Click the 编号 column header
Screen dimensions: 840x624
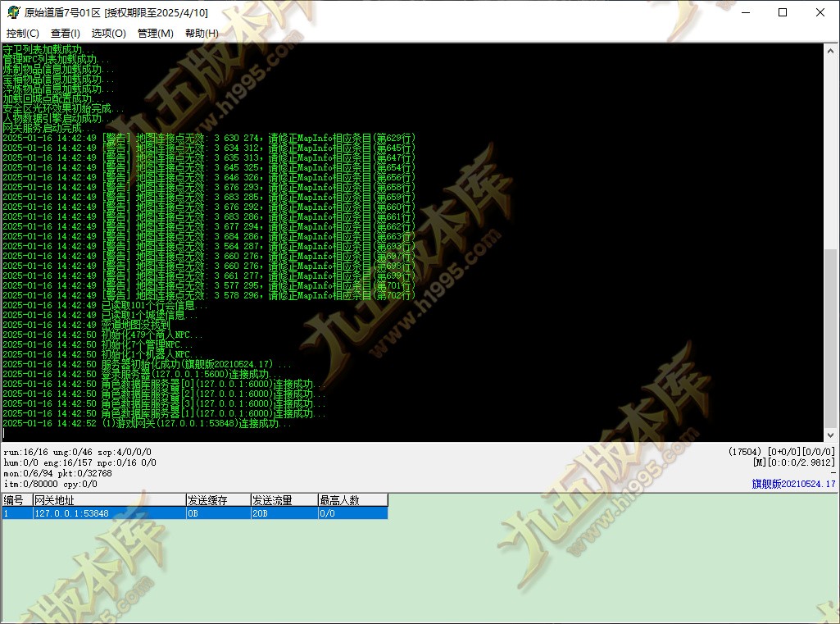(17, 500)
